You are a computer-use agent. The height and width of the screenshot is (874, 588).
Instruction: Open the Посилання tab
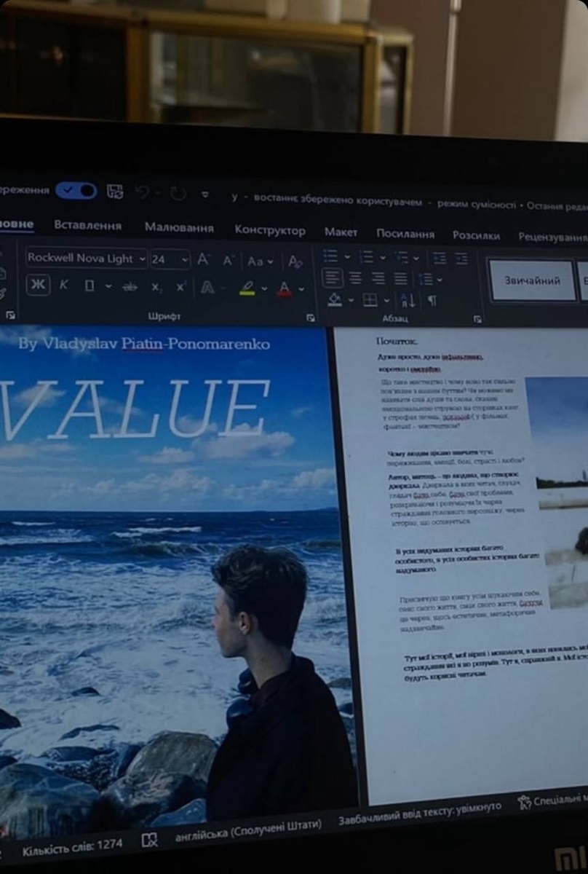(405, 234)
